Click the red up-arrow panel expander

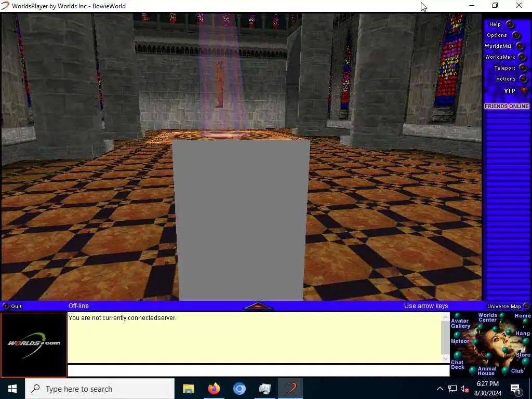258,305
